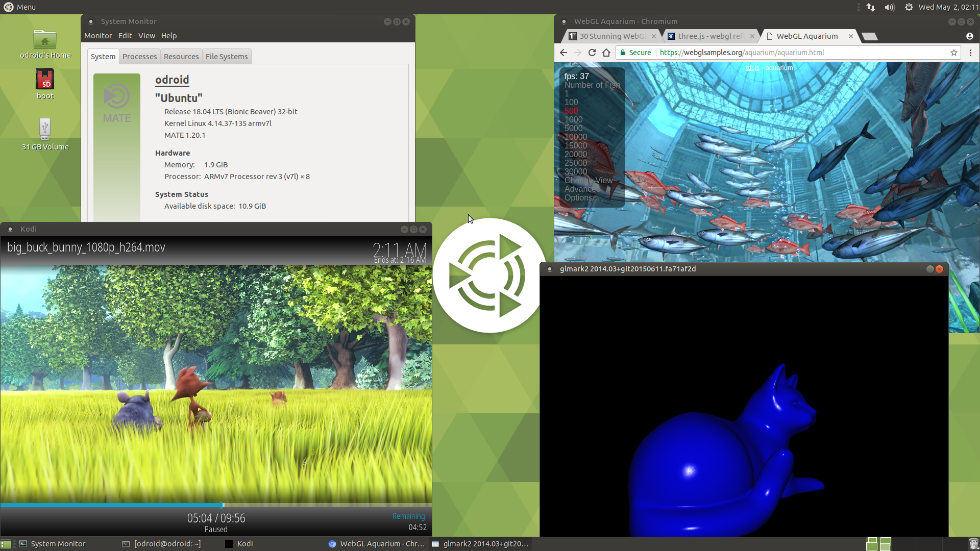Click Chromium profile avatar icon
Viewport: 980px width, 551px height.
pos(970,36)
